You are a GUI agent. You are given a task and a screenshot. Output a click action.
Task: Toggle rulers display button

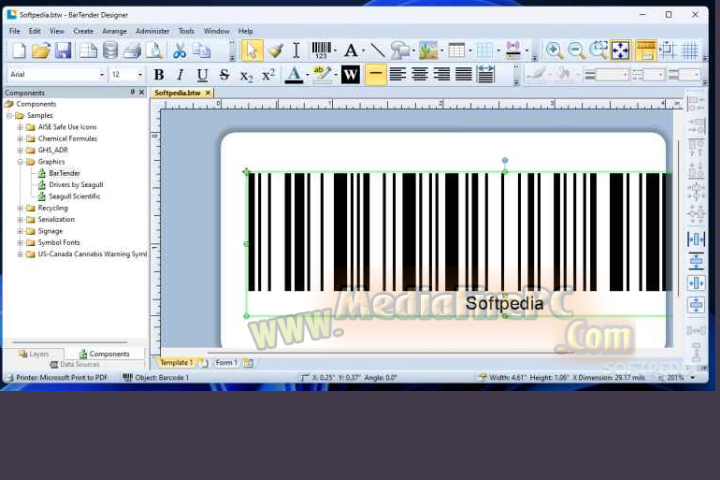pos(646,51)
